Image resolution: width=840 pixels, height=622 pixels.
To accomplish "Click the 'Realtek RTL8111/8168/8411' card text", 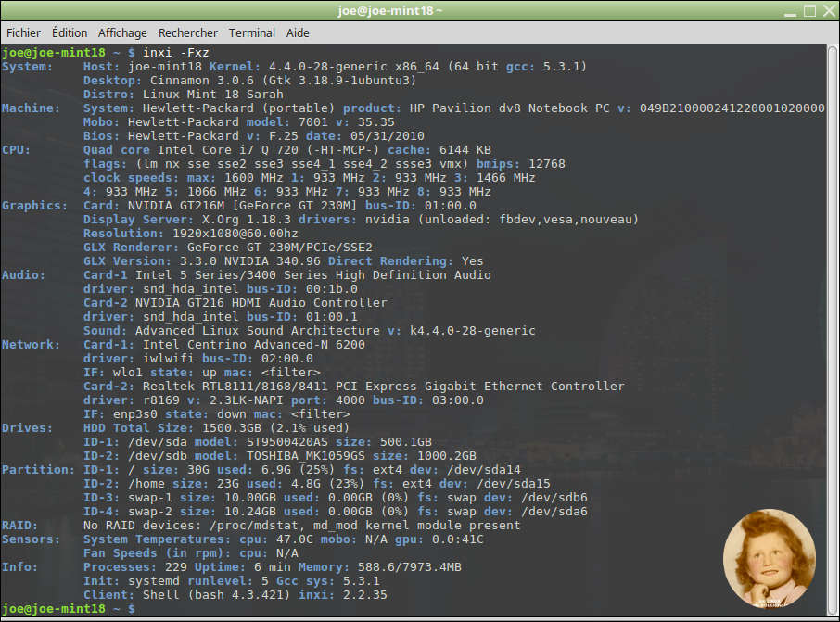I will coord(235,387).
